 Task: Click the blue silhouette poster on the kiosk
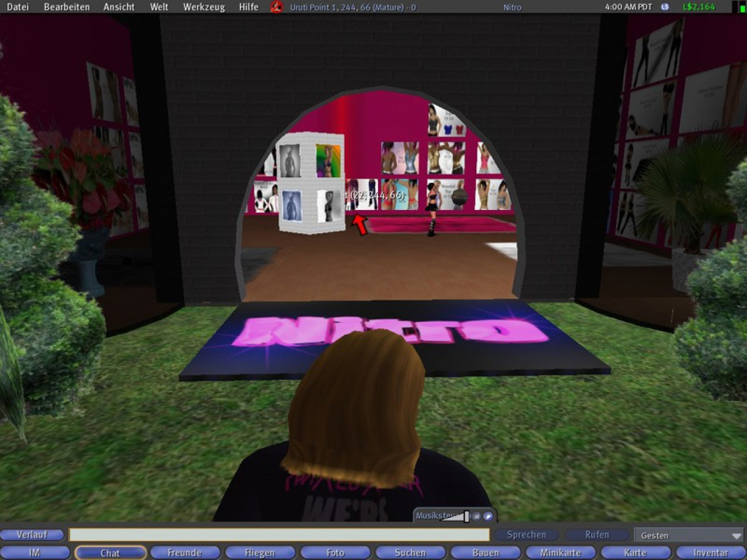click(x=291, y=206)
